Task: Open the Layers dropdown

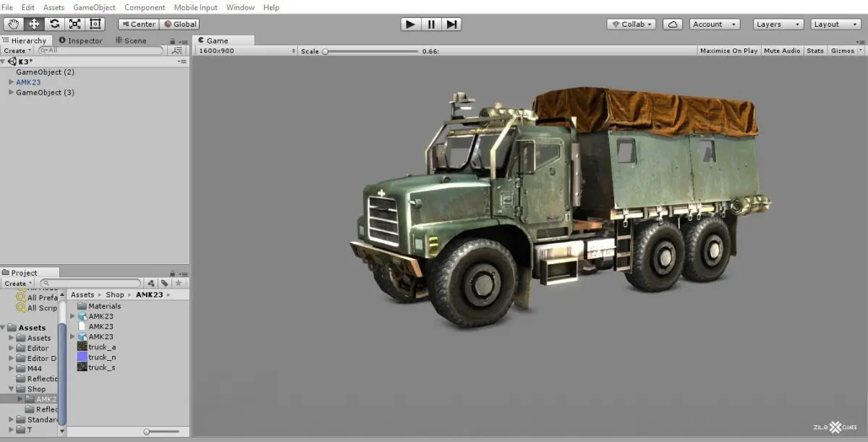Action: (778, 24)
